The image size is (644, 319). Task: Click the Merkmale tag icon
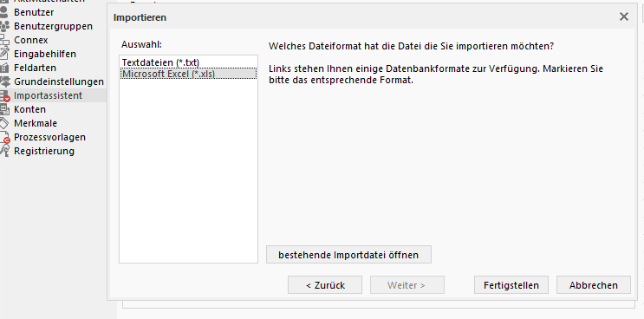pos(4,123)
